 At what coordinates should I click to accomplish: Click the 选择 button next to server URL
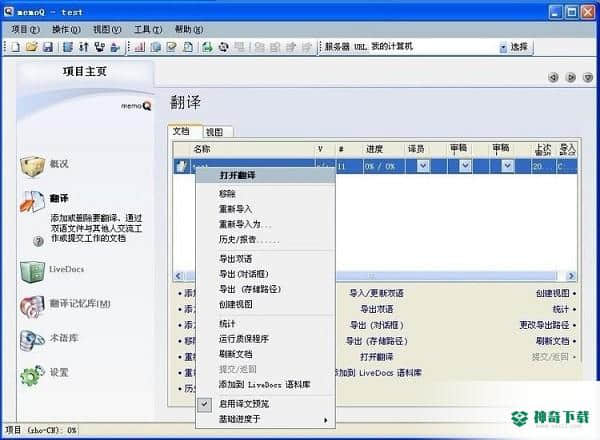click(519, 47)
